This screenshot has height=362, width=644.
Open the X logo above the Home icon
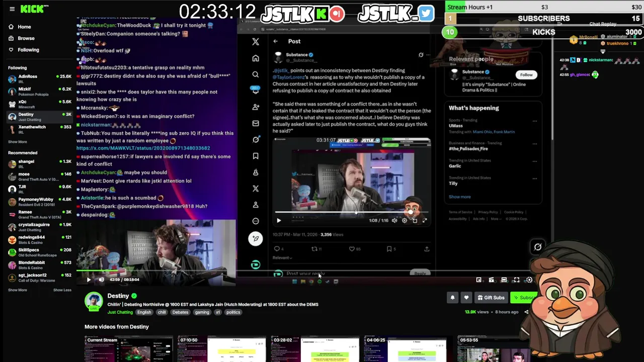[x=256, y=42]
